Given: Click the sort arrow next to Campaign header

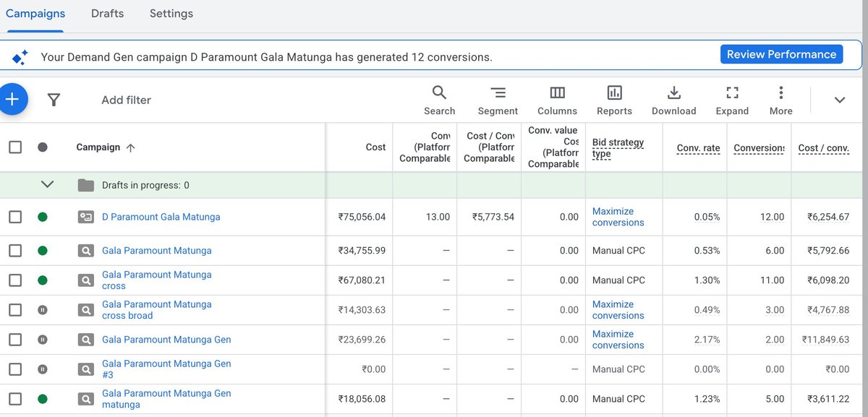Looking at the screenshot, I should 130,147.
